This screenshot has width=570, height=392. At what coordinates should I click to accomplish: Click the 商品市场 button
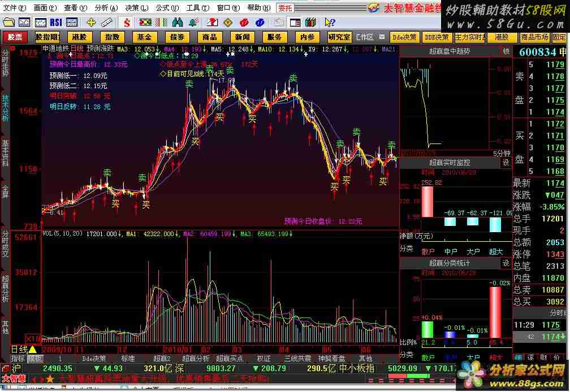(x=534, y=37)
